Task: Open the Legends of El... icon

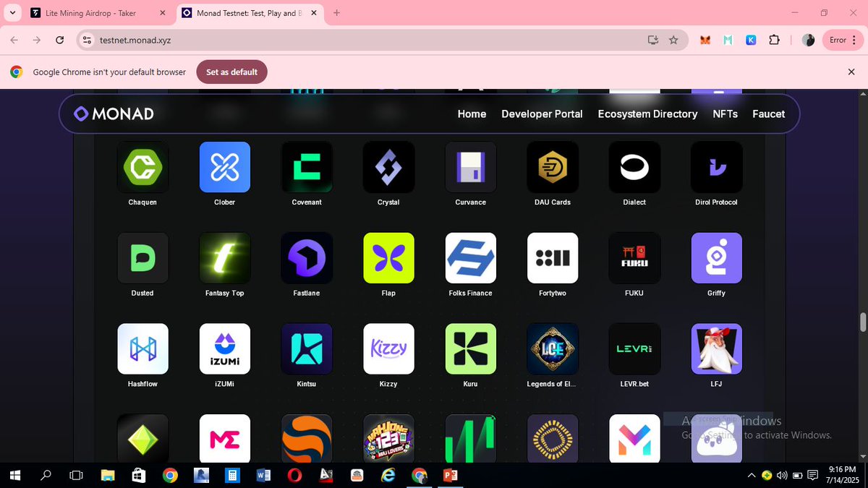Action: click(x=553, y=348)
